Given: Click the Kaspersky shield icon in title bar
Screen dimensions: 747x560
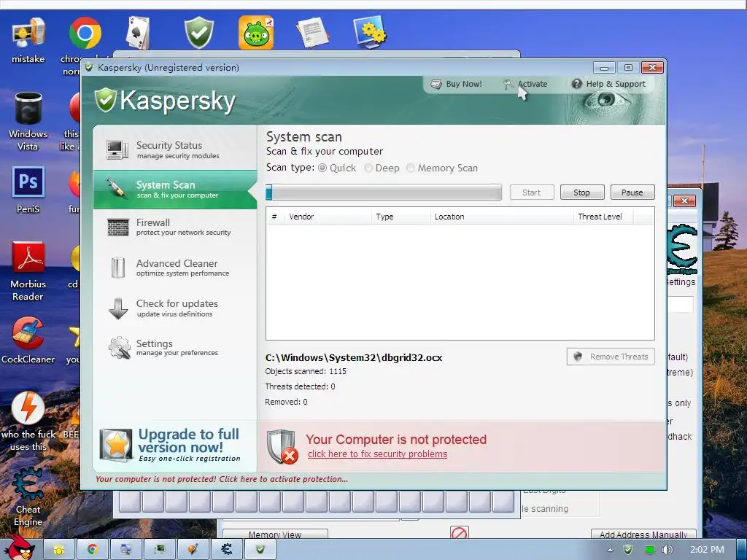Looking at the screenshot, I should point(88,67).
